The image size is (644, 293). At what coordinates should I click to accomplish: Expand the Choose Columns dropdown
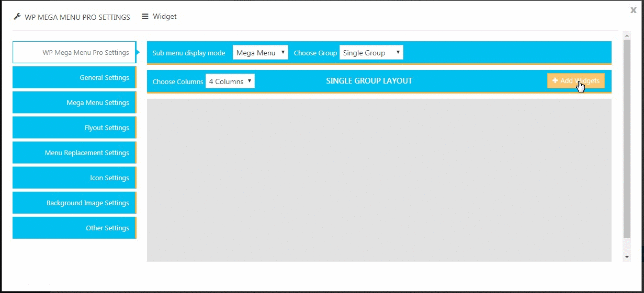(230, 81)
